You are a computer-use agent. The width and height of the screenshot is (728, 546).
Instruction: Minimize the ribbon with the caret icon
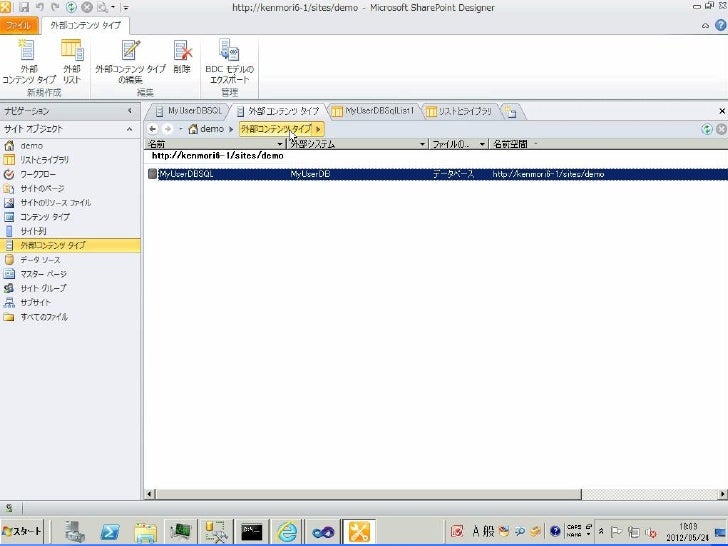(705, 26)
